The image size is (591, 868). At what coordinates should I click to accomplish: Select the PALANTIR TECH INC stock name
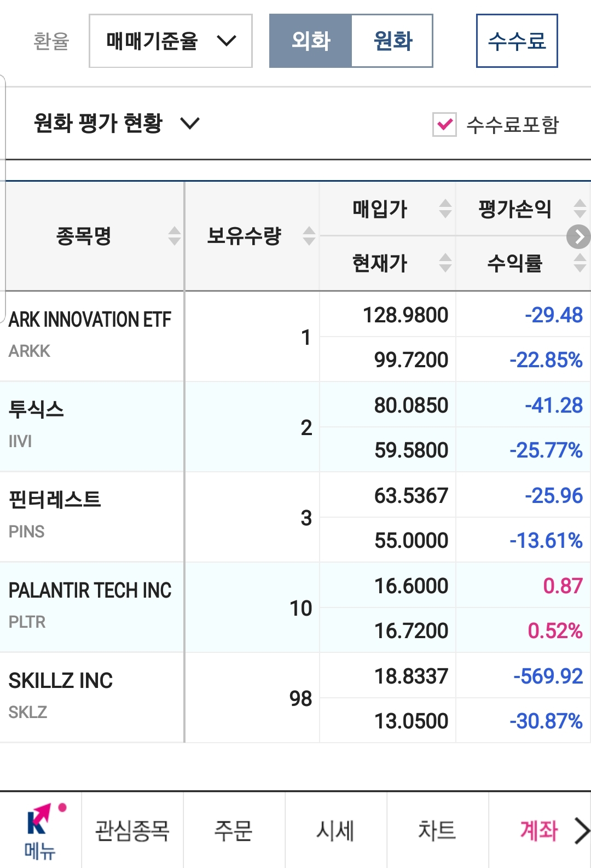[90, 591]
